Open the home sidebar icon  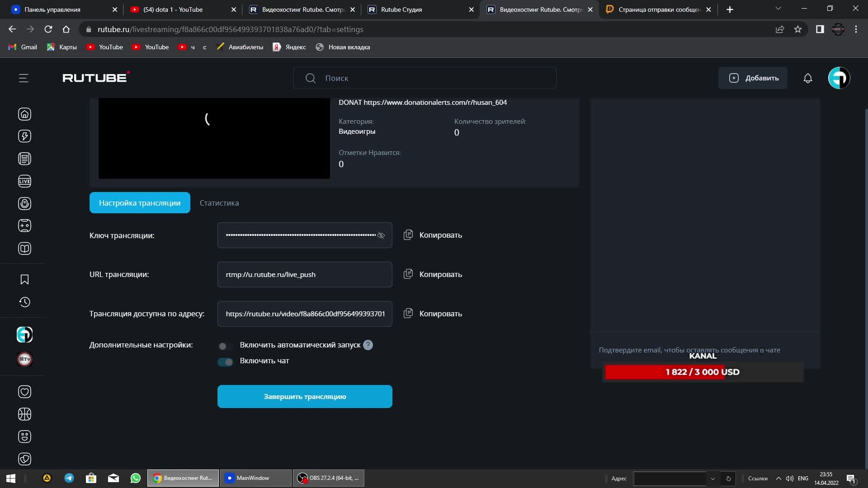coord(24,114)
